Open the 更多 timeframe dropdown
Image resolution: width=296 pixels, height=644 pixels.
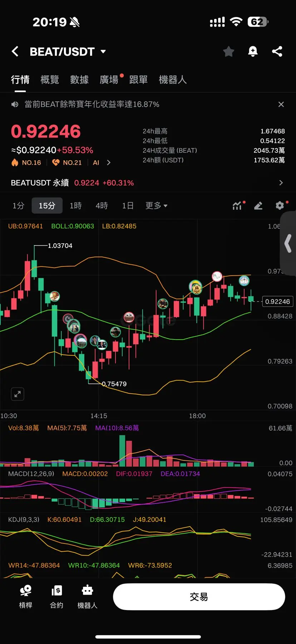click(156, 206)
